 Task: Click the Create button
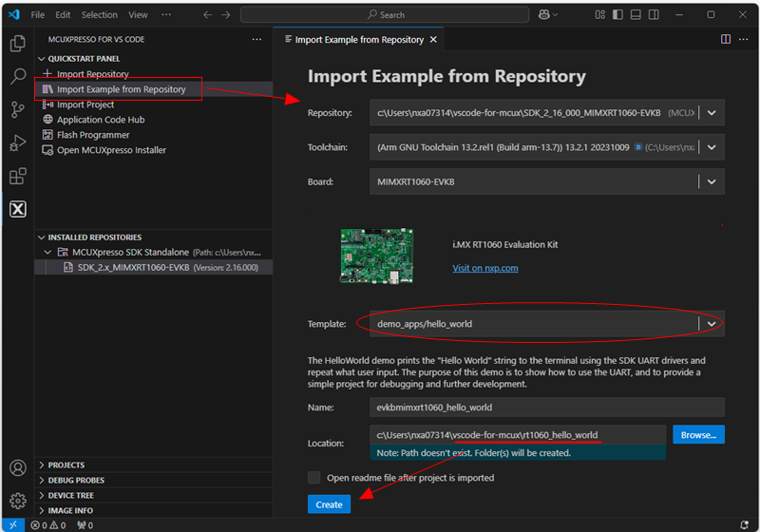329,504
